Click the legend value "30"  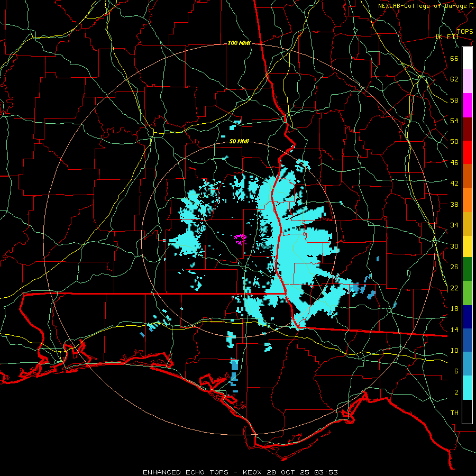[454, 246]
